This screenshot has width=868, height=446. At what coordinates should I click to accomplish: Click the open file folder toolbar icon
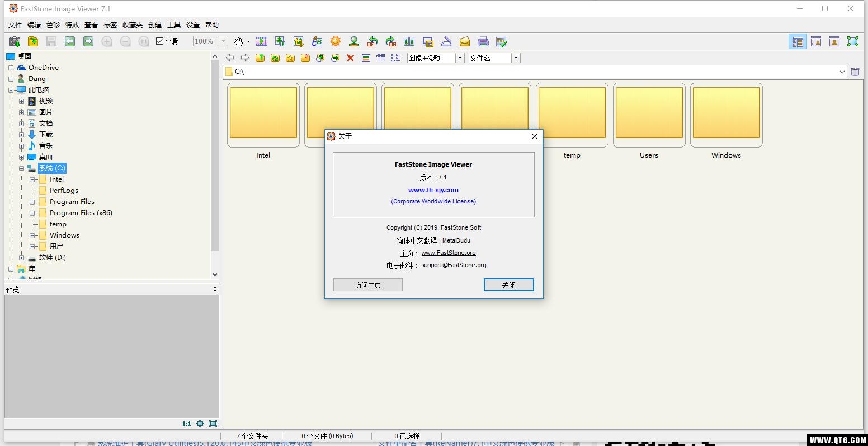33,41
